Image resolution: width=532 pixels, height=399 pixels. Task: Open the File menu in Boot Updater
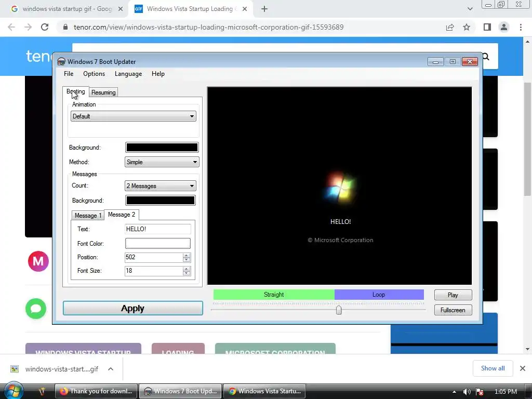(69, 74)
